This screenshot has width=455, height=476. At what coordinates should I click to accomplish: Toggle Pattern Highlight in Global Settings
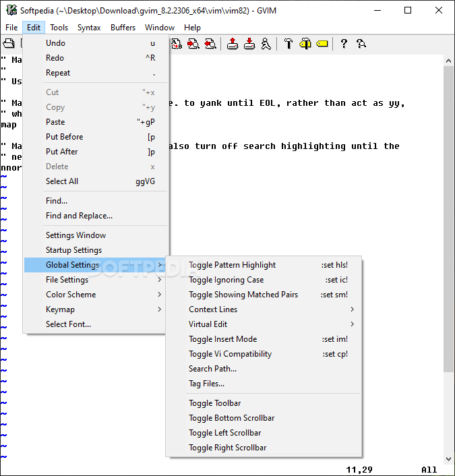[x=264, y=265]
